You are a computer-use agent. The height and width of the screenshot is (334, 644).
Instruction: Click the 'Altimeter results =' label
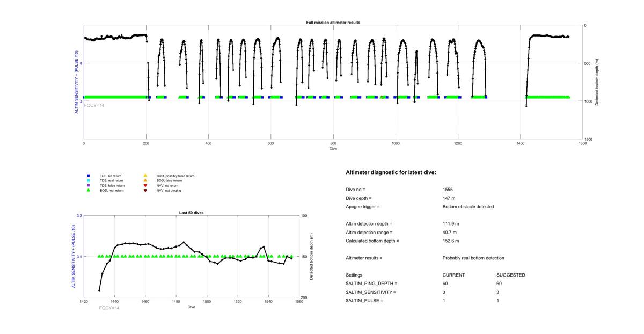(x=364, y=258)
